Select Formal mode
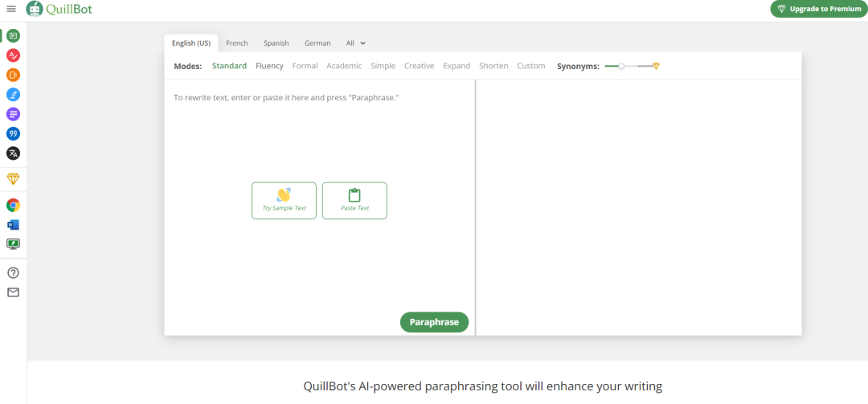 [305, 66]
